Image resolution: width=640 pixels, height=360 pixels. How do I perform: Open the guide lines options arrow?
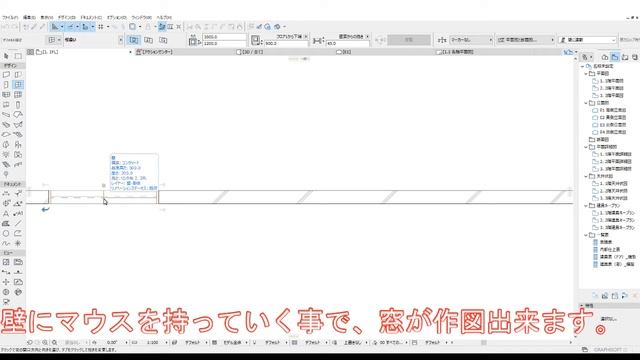tap(62, 27)
